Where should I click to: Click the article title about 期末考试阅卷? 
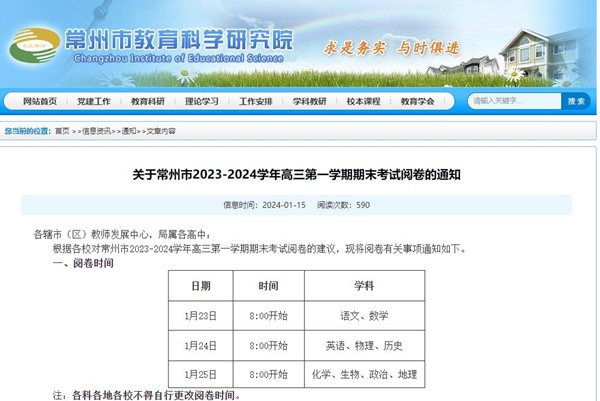[x=297, y=175]
